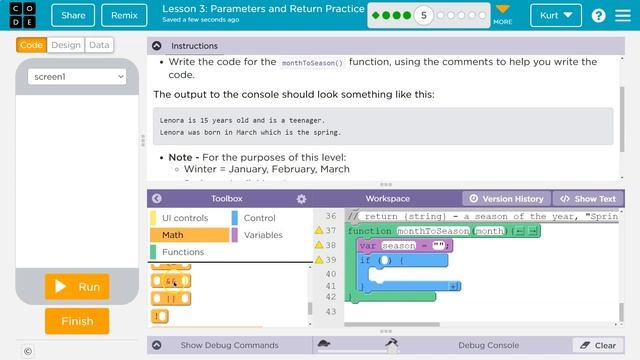Click the if condition empty socket
Viewport: 640px width, 360px height.
[x=384, y=260]
